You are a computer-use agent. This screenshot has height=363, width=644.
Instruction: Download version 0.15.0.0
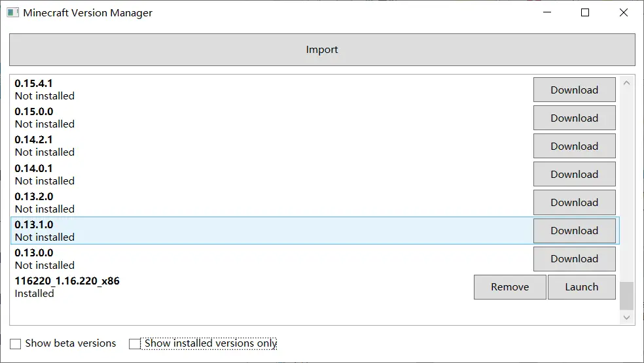point(574,118)
